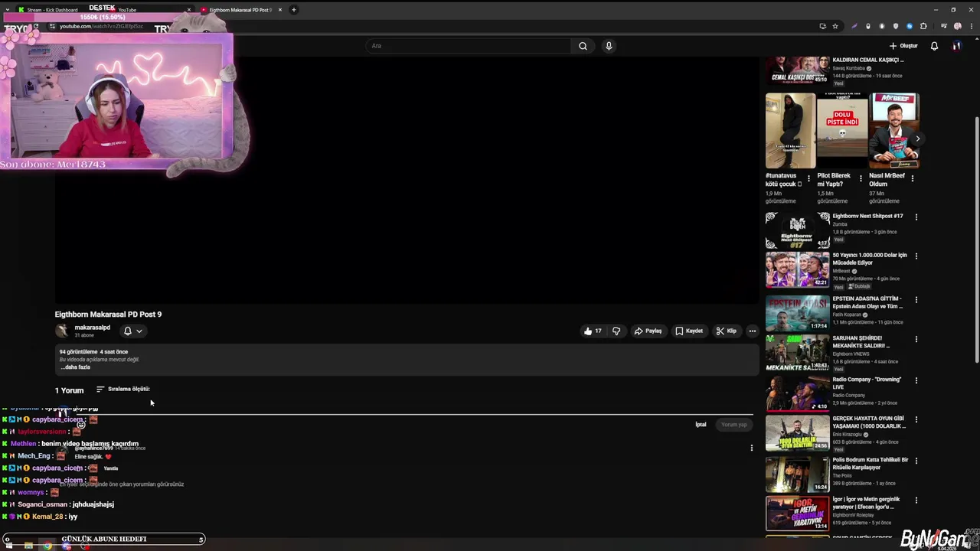Open options for Polis Bodrum Katta video

tap(916, 461)
